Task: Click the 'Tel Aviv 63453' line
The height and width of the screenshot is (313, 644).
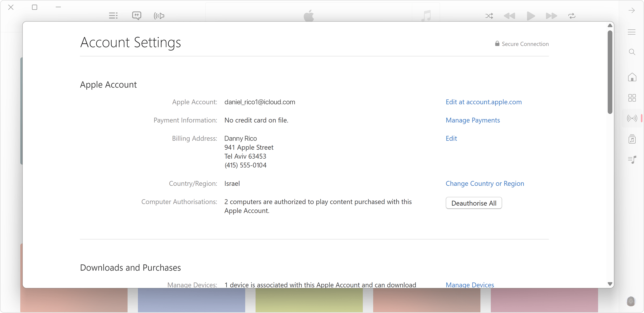Action: pos(245,156)
